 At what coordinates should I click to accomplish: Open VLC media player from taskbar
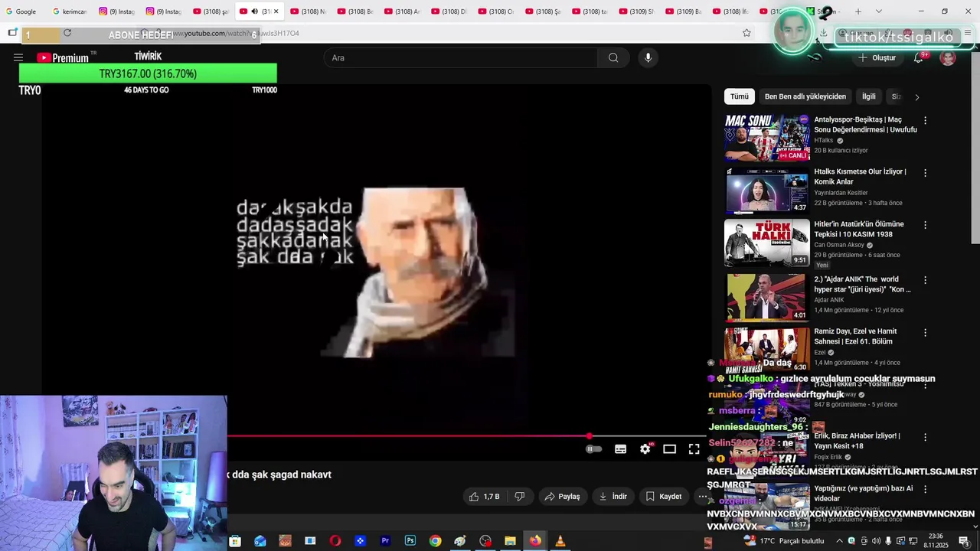[560, 541]
